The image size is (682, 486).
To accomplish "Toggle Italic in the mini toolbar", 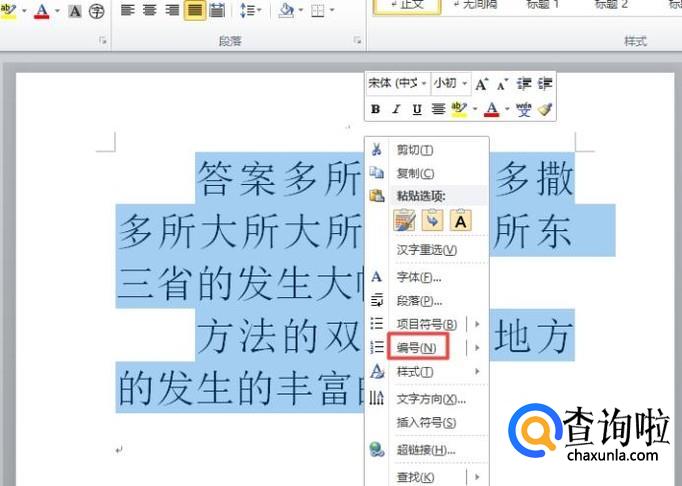I will 396,109.
